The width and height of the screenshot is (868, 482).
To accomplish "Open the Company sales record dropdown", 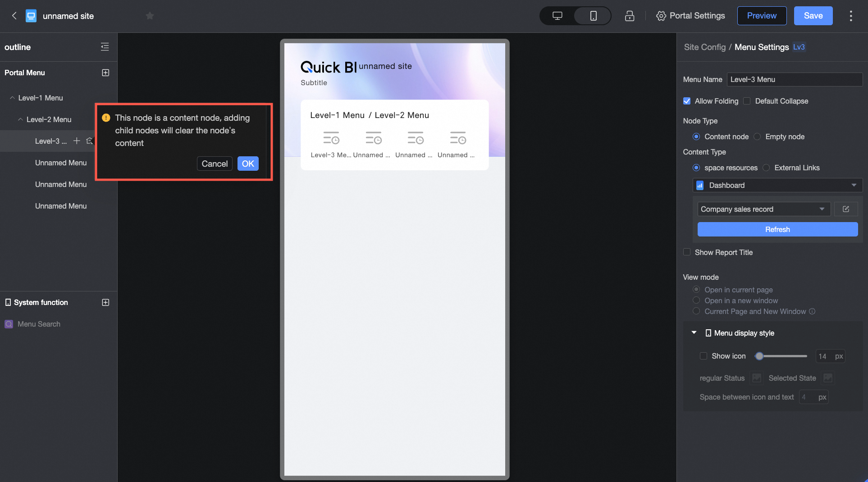I will tap(764, 209).
